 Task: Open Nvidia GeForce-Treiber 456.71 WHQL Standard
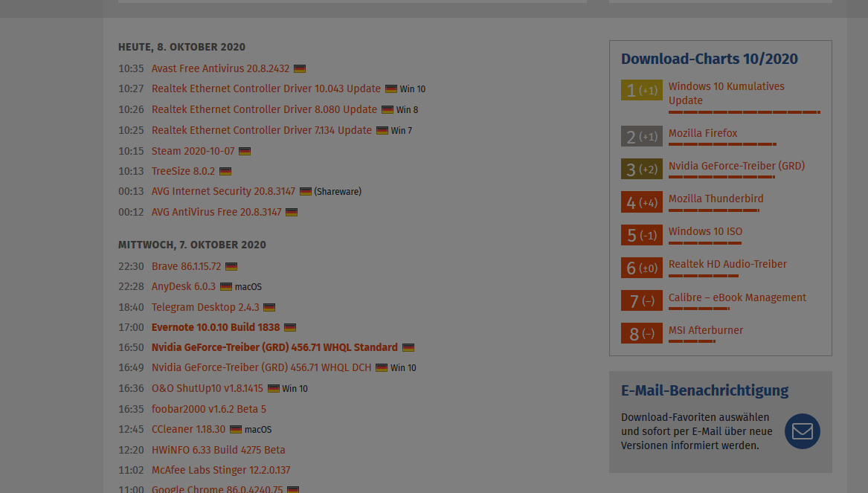(x=274, y=347)
